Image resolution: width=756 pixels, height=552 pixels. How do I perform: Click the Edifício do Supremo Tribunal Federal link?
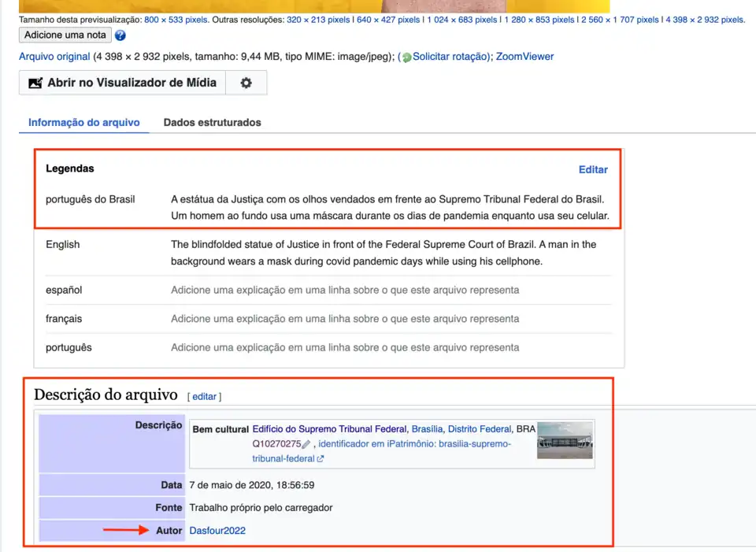[329, 429]
